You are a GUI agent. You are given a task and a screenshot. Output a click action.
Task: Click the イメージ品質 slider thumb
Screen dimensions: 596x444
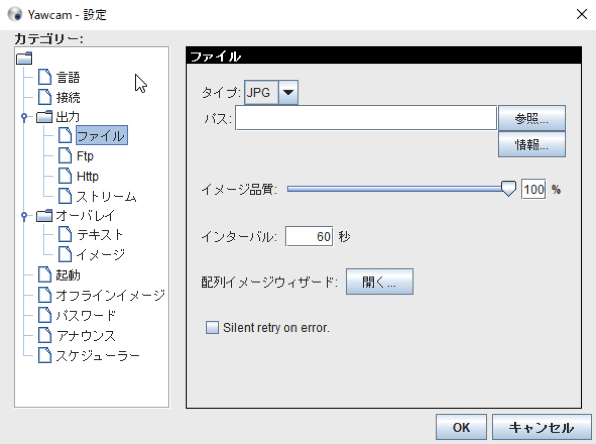508,189
